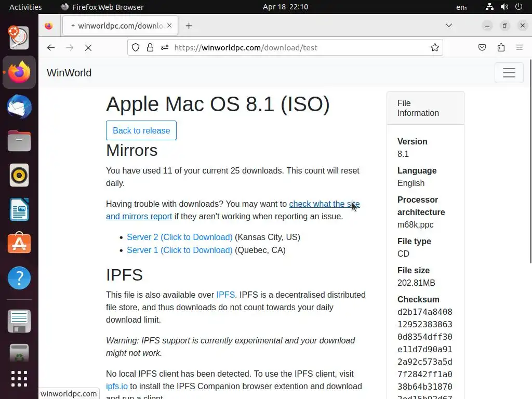532x399 pixels.
Task: Open the tracking protection shield icon
Action: [x=136, y=47]
